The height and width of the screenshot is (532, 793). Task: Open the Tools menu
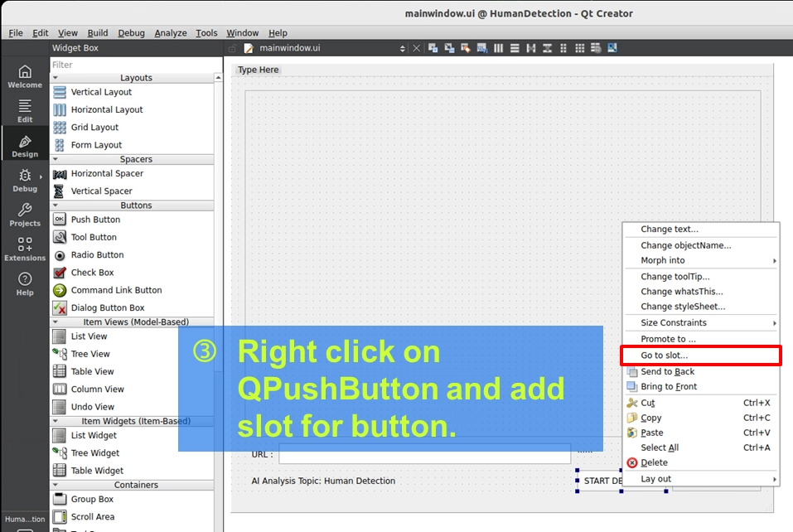[x=206, y=33]
